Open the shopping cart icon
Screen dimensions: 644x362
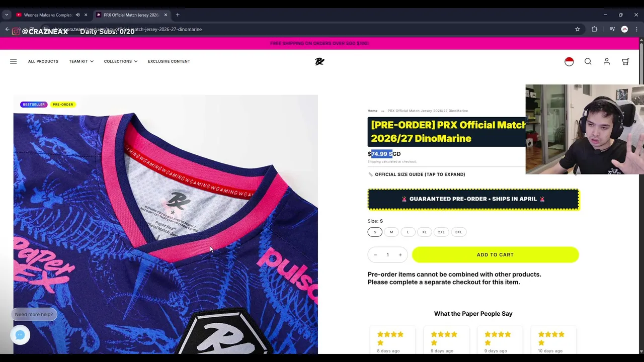point(625,61)
